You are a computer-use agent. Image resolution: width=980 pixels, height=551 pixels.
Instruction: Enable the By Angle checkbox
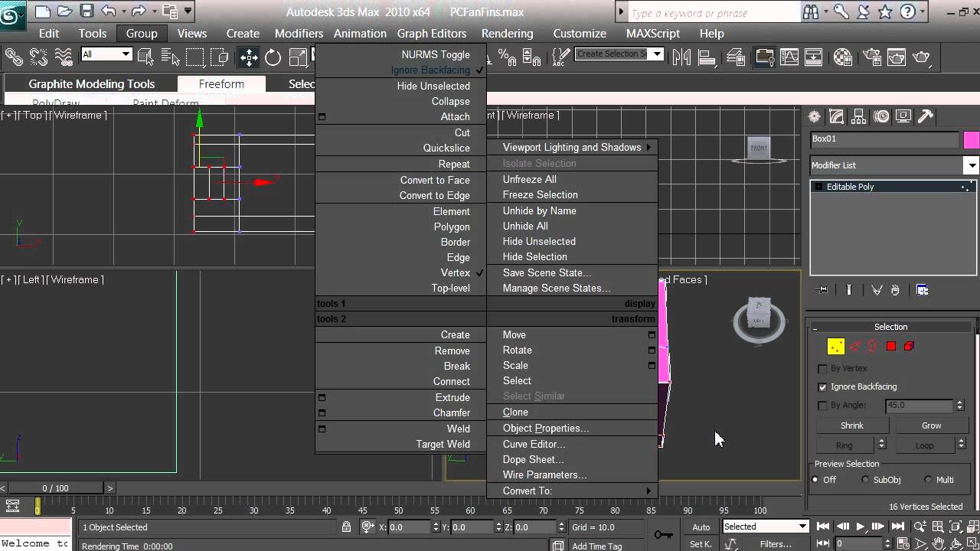[823, 406]
